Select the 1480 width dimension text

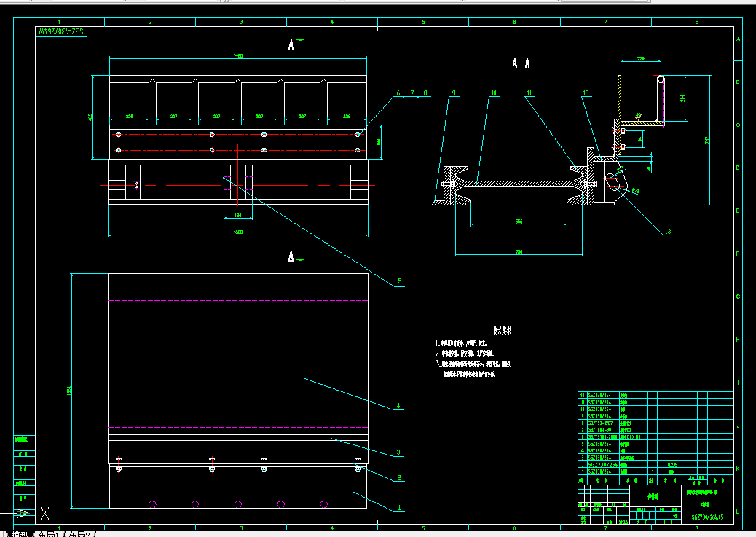(238, 55)
